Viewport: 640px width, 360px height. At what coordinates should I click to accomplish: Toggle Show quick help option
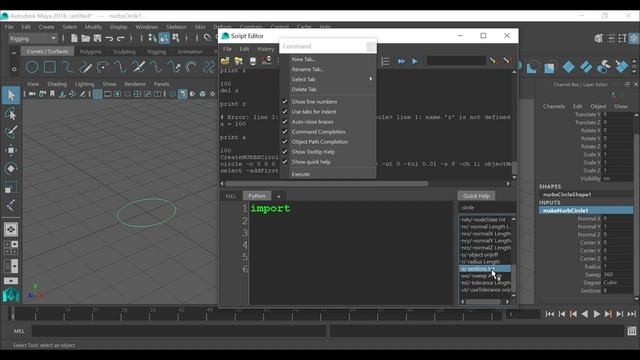coord(311,162)
